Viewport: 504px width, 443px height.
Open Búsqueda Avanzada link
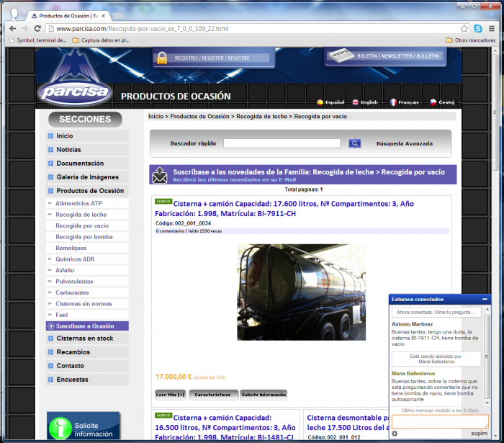[404, 143]
